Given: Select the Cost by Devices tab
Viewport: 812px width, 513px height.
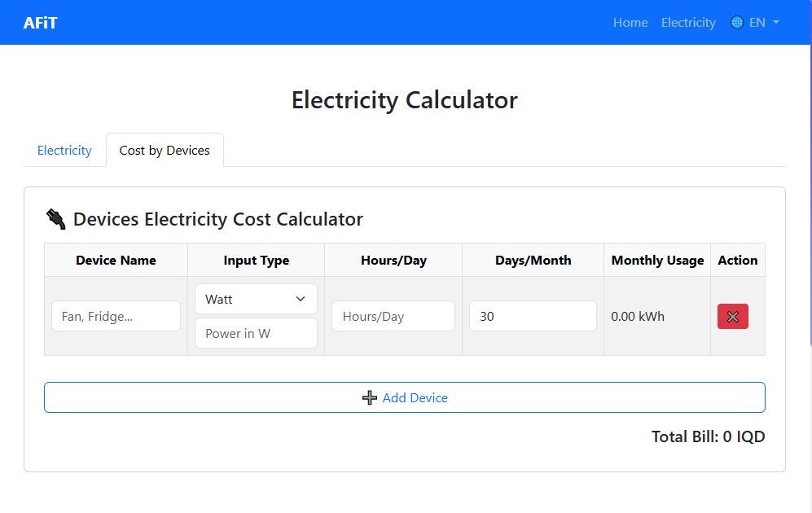Looking at the screenshot, I should click(x=165, y=150).
